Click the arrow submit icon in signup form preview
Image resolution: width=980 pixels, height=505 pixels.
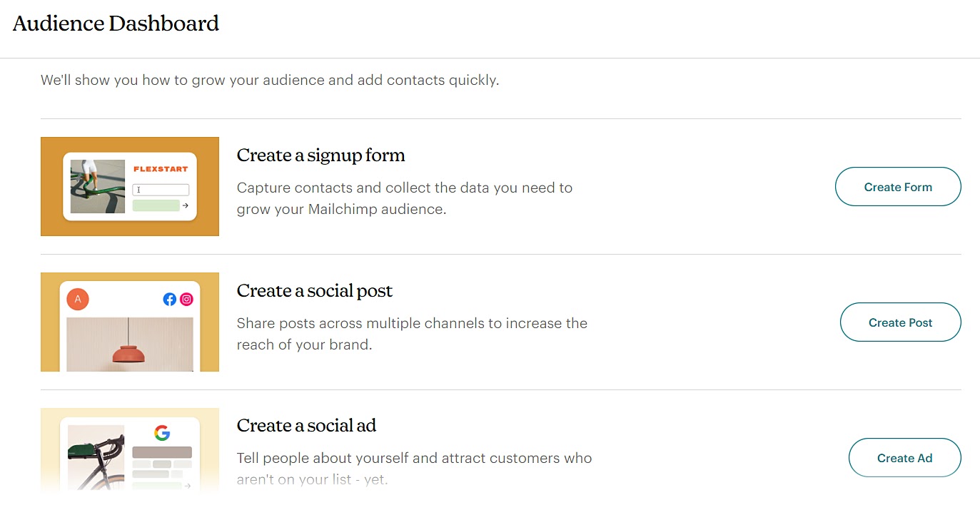point(185,205)
